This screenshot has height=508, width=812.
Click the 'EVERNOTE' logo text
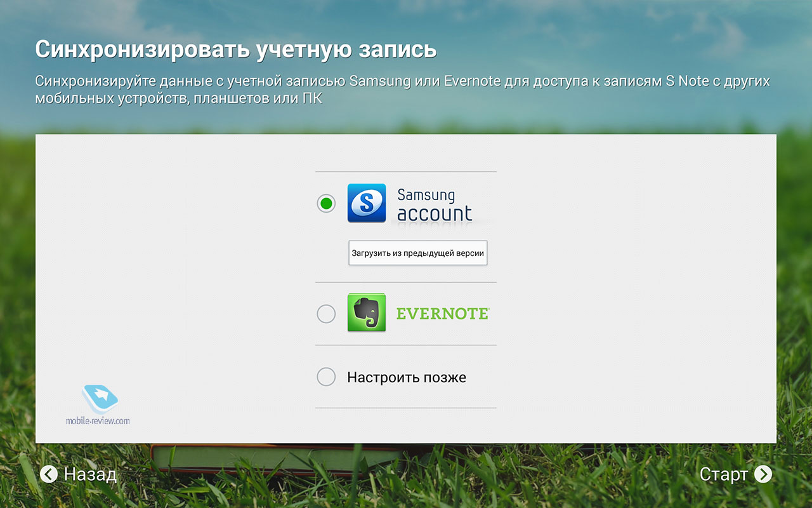(442, 313)
